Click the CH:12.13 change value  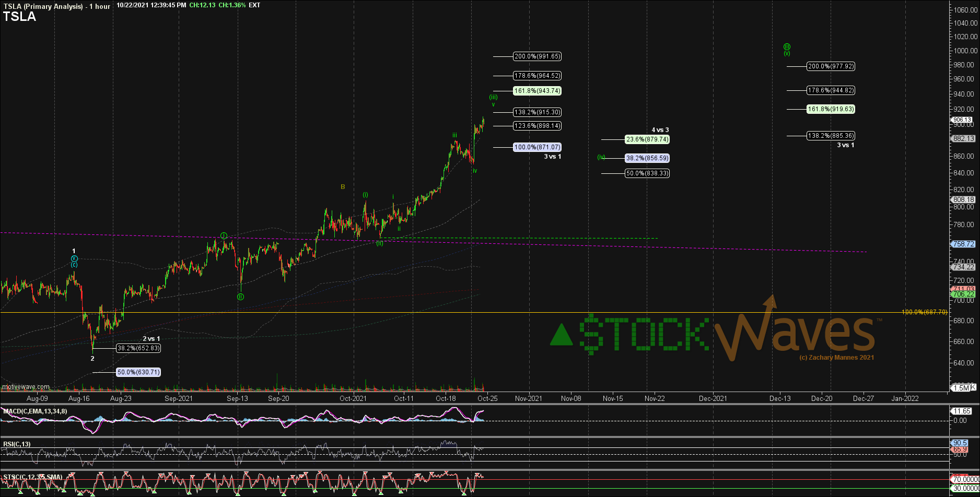point(203,5)
